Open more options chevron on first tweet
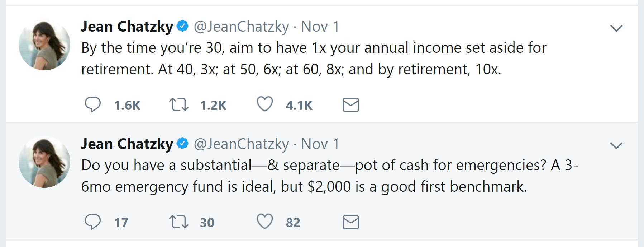Image resolution: width=644 pixels, height=247 pixels. pyautogui.click(x=616, y=28)
